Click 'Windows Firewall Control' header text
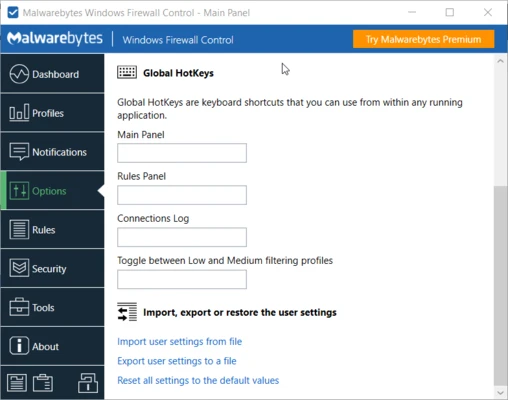The width and height of the screenshot is (508, 400). point(178,40)
